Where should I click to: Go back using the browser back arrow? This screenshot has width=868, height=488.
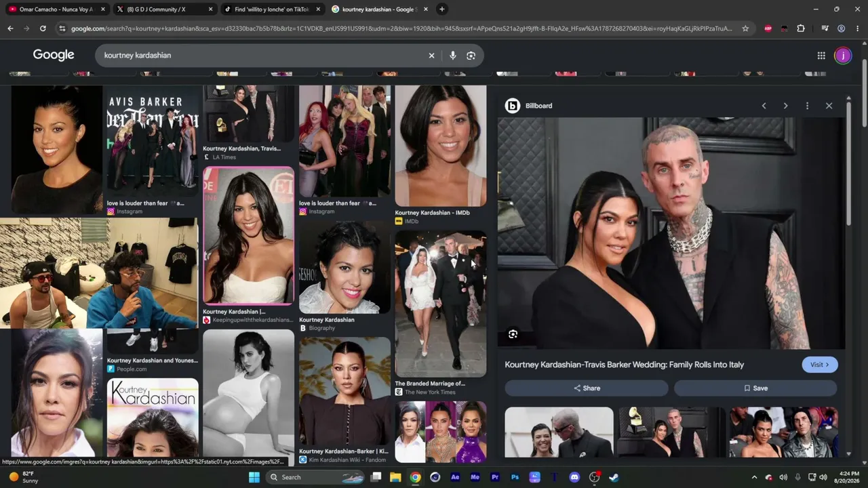click(10, 28)
